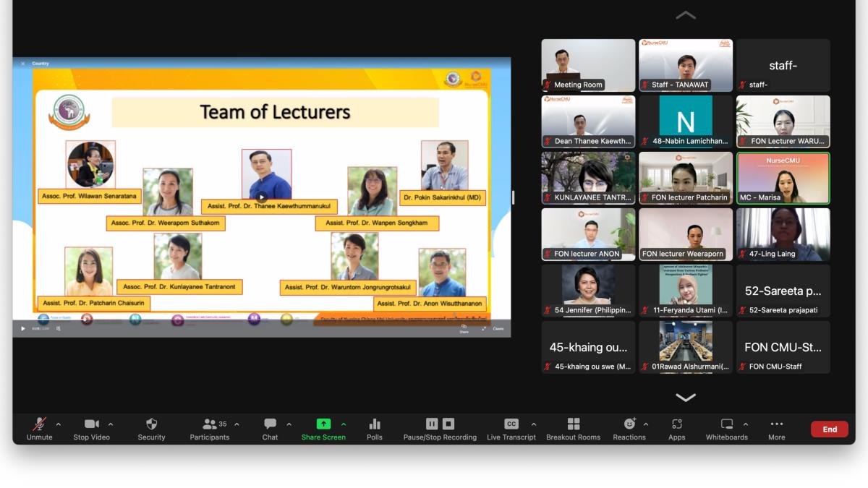Image resolution: width=868 pixels, height=488 pixels.
Task: Click label "Assist. Prof. Dr. Anon Wisutthananon"
Action: [x=430, y=304]
